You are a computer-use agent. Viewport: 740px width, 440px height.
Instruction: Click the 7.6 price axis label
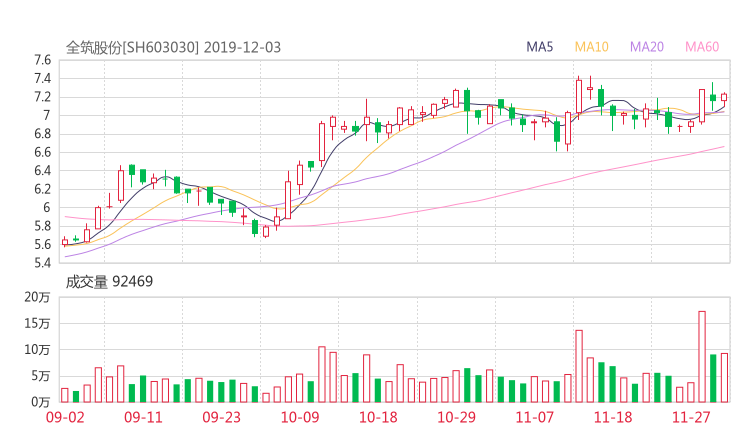tap(42, 60)
